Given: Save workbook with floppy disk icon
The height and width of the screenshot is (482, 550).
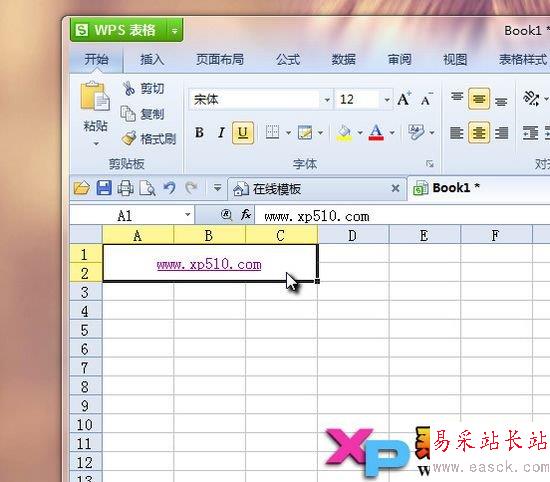Looking at the screenshot, I should pos(104,188).
